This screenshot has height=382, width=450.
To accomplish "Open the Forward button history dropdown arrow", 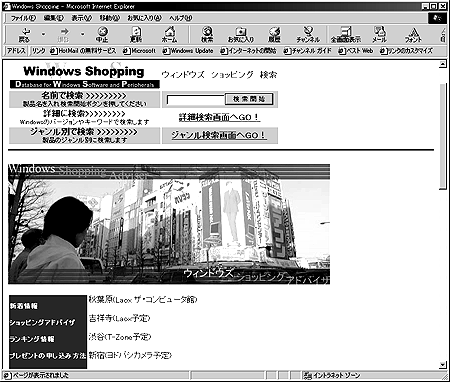I will (82, 34).
